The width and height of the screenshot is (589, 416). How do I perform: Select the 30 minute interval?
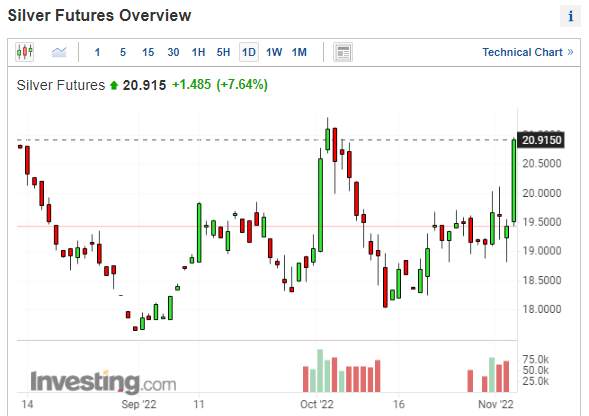pyautogui.click(x=173, y=52)
